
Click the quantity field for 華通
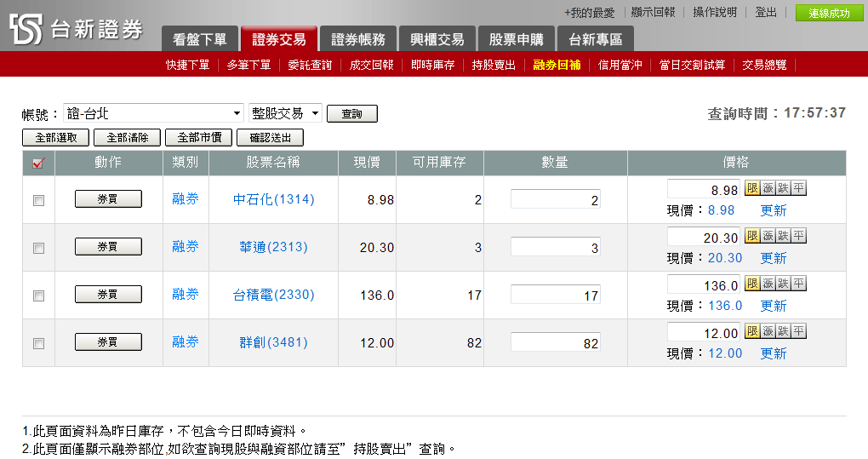[555, 248]
